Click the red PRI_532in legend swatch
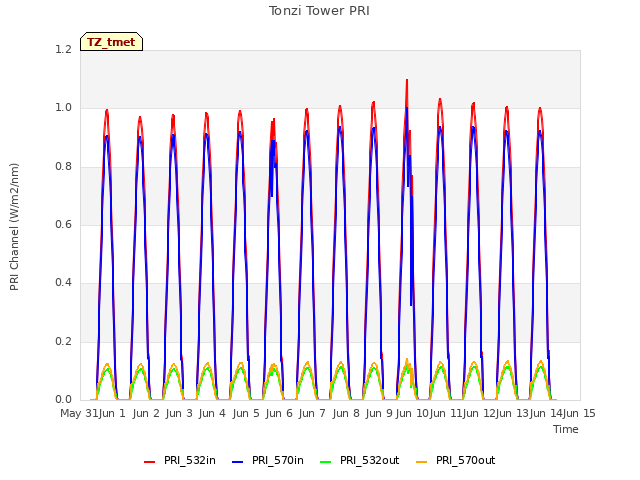640x480 pixels. tap(149, 462)
